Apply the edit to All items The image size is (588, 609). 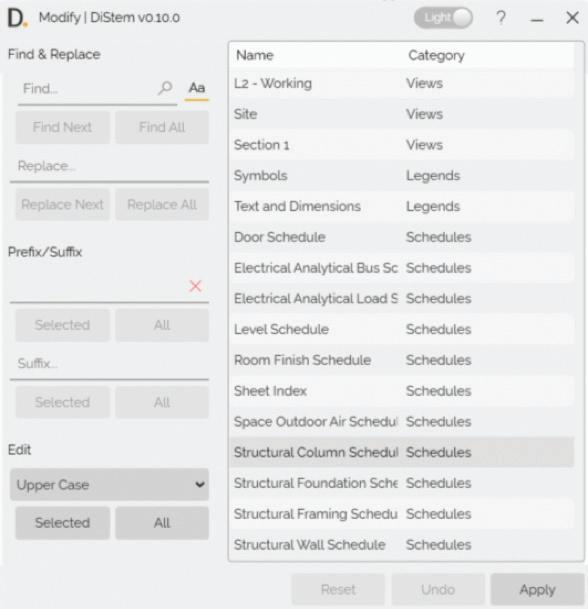[x=162, y=523]
